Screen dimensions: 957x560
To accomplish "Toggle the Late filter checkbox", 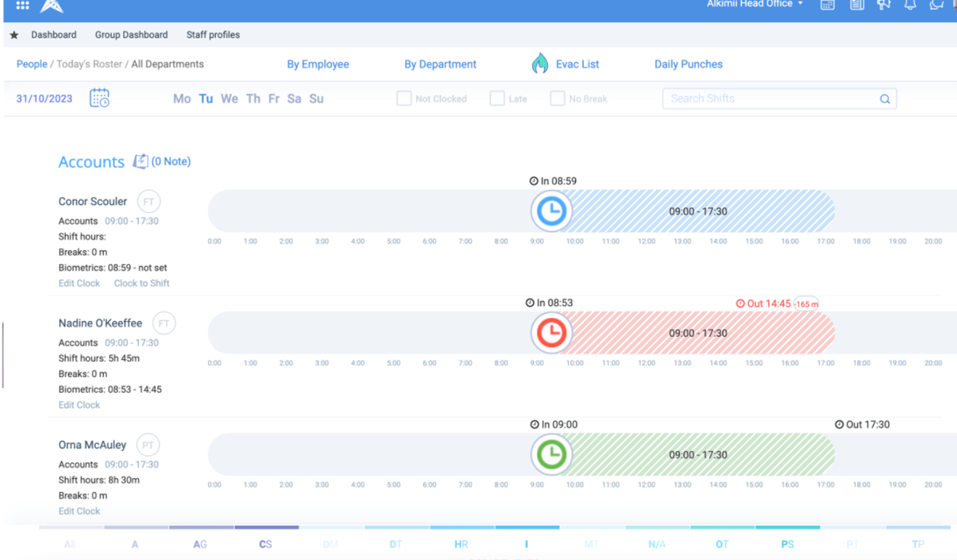I will pos(497,98).
